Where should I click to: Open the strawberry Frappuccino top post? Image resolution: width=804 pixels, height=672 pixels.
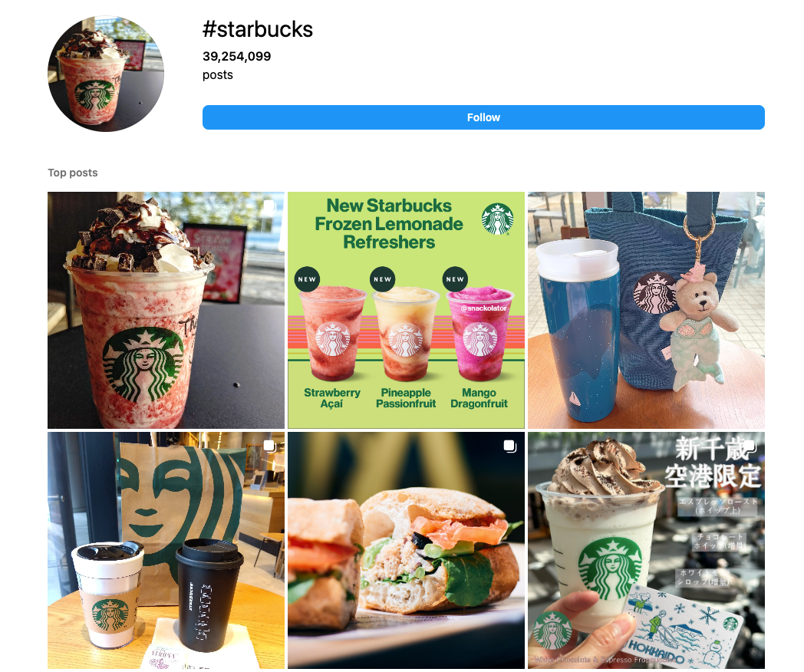166,310
